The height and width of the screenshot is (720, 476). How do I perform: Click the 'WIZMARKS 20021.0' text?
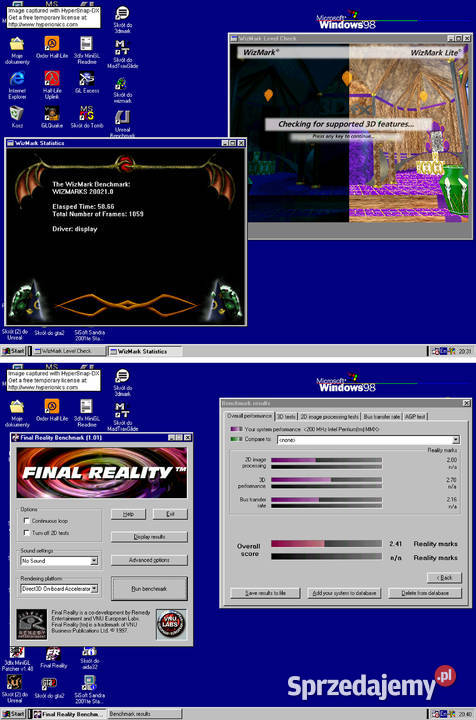(x=83, y=191)
